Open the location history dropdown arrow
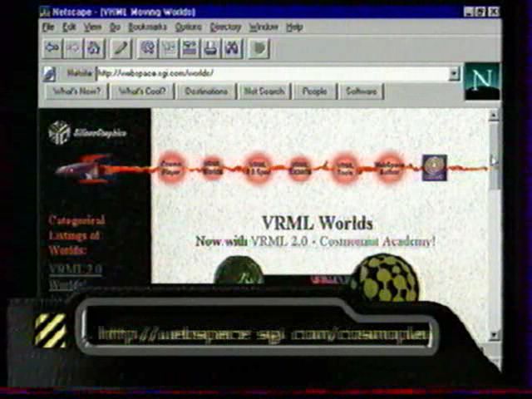Viewport: 532px width, 399px height. [x=454, y=74]
